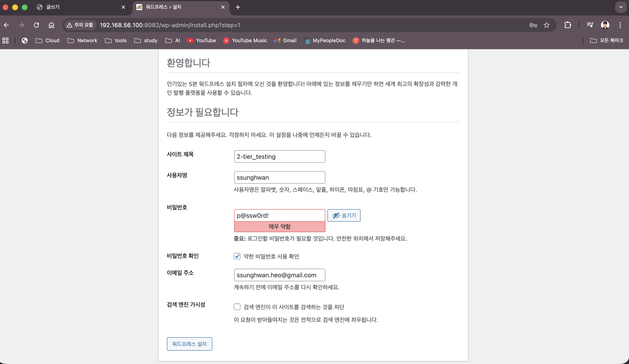Open the media control icon
The height and width of the screenshot is (364, 629).
click(590, 25)
